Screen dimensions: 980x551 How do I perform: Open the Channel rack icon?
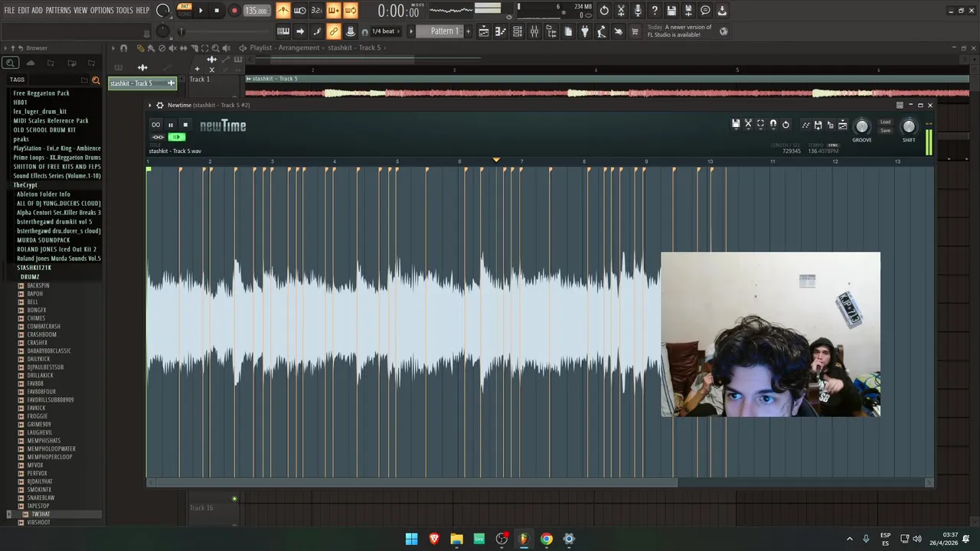coord(518,31)
